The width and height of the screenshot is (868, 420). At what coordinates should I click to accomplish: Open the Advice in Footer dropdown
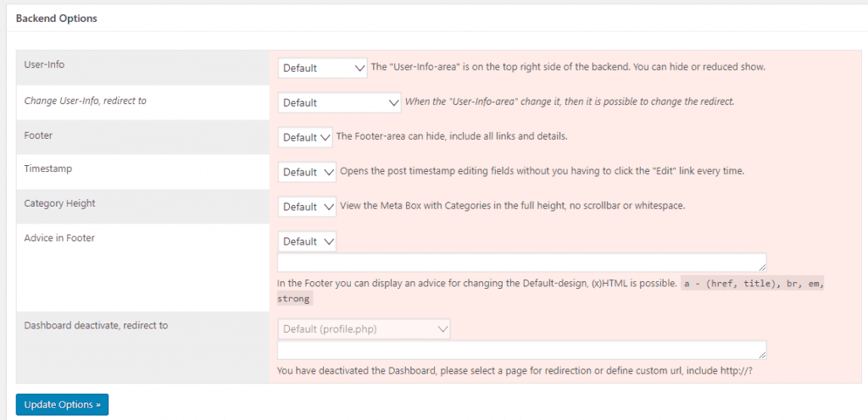307,241
